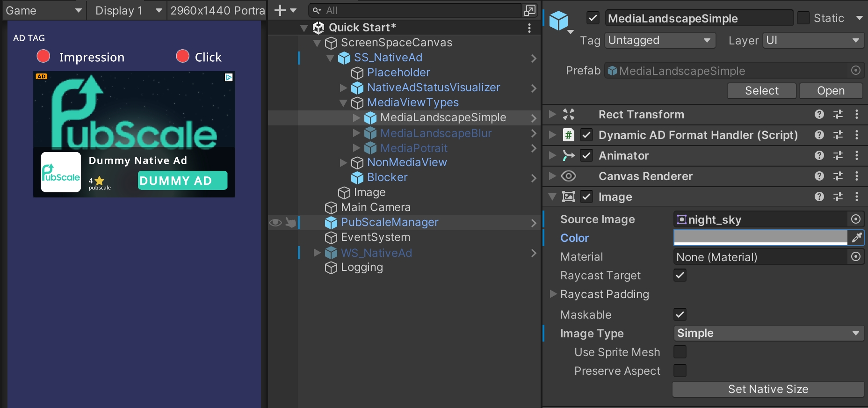The height and width of the screenshot is (408, 868).
Task: Open the Image Type dropdown
Action: pyautogui.click(x=768, y=333)
